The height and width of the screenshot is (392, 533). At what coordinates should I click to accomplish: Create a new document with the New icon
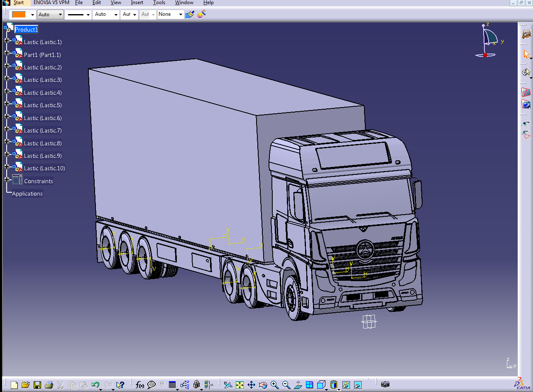14,385
